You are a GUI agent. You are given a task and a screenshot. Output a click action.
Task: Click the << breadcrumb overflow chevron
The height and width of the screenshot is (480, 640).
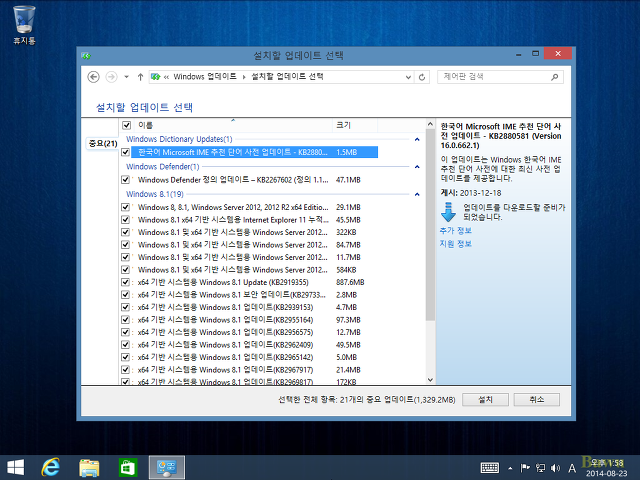point(167,77)
